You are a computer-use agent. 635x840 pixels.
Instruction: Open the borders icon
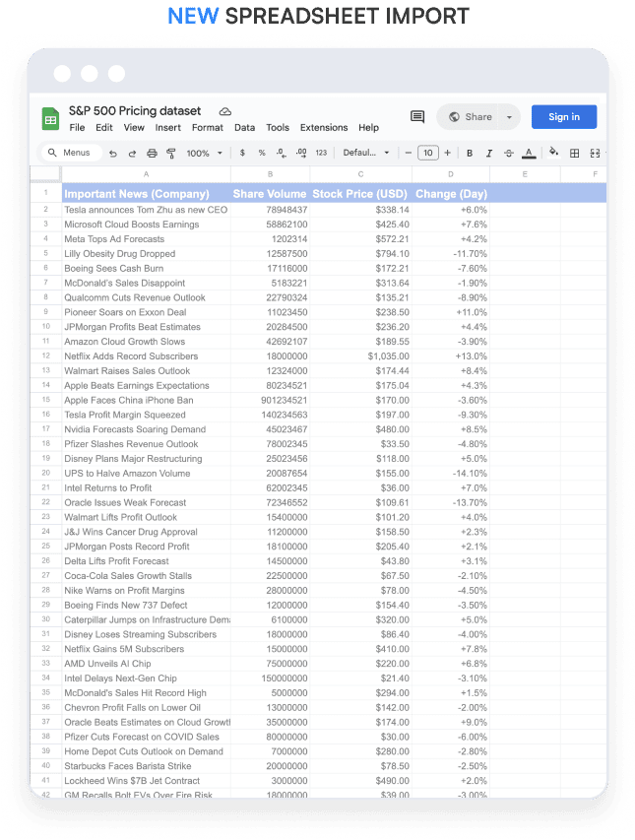575,154
